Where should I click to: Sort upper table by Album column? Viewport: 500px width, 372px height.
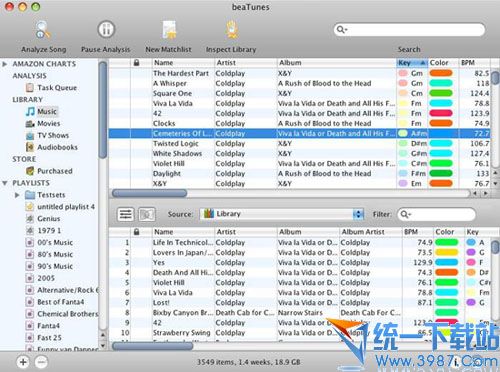[x=337, y=63]
